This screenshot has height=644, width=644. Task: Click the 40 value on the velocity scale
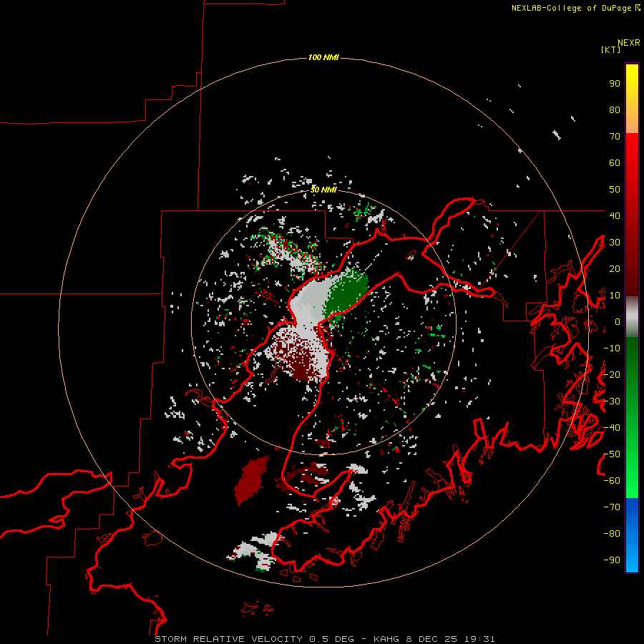pos(615,215)
